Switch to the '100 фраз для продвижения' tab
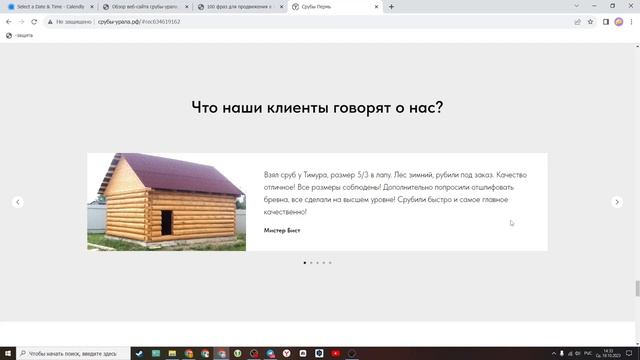Screen dimensions: 640x360 (x=240, y=7)
